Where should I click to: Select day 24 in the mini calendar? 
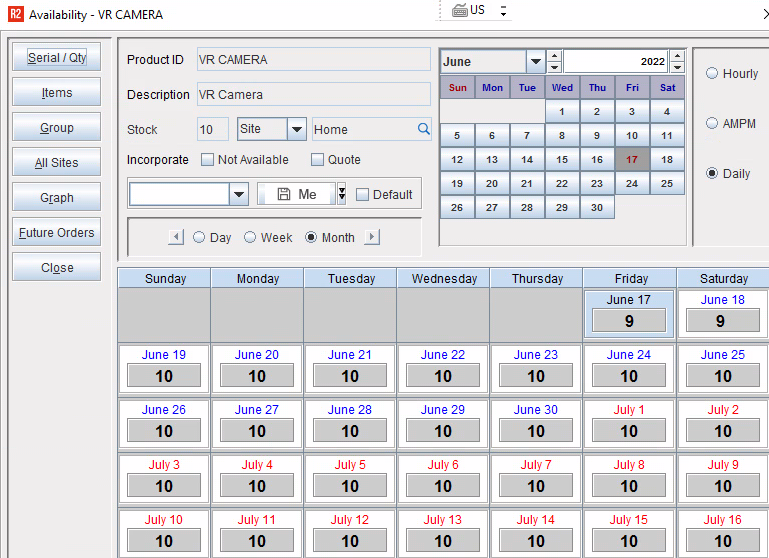pyautogui.click(x=632, y=184)
